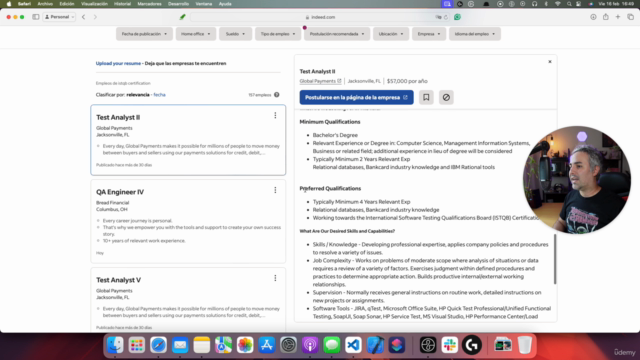The image size is (640, 360).
Task: Close the job details panel
Action: [550, 62]
